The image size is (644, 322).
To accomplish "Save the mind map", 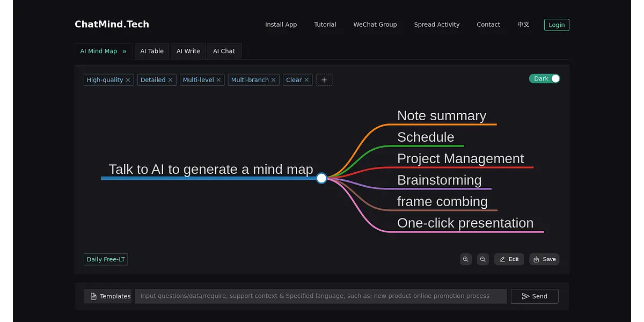I will (x=544, y=259).
